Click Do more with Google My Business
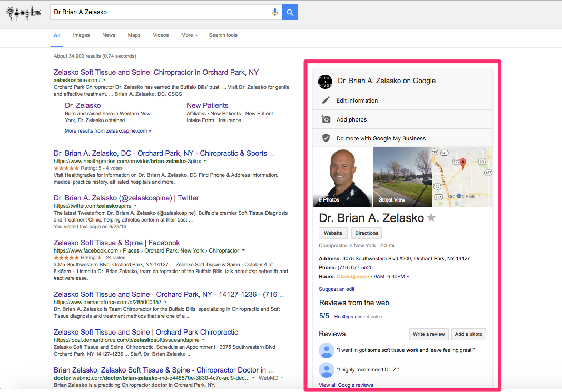Image resolution: width=562 pixels, height=392 pixels. tap(381, 138)
